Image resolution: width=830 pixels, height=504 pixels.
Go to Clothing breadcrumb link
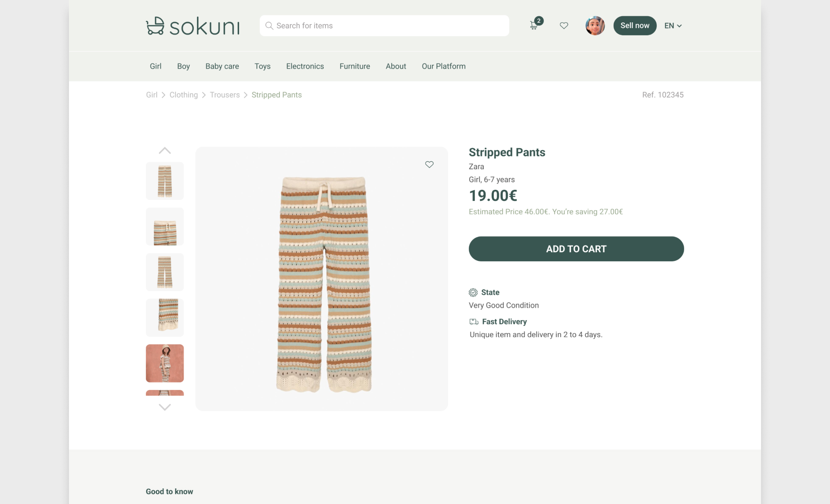[x=184, y=95]
